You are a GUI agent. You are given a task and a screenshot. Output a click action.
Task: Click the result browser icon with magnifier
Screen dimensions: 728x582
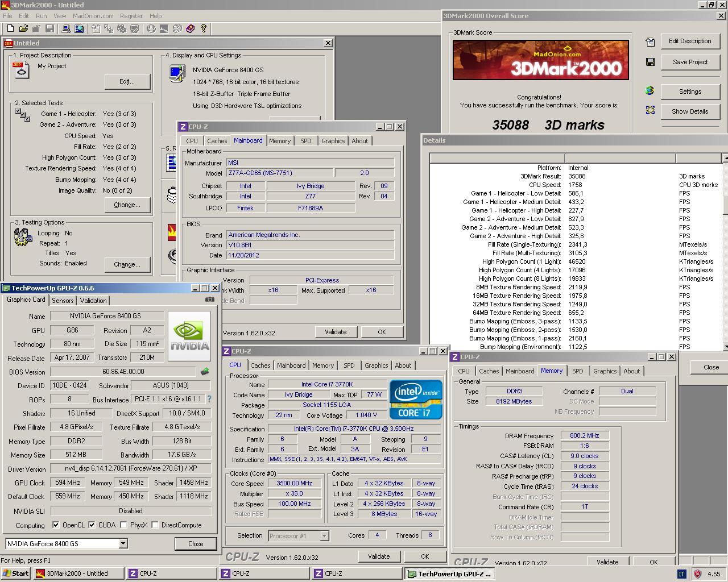(x=79, y=28)
